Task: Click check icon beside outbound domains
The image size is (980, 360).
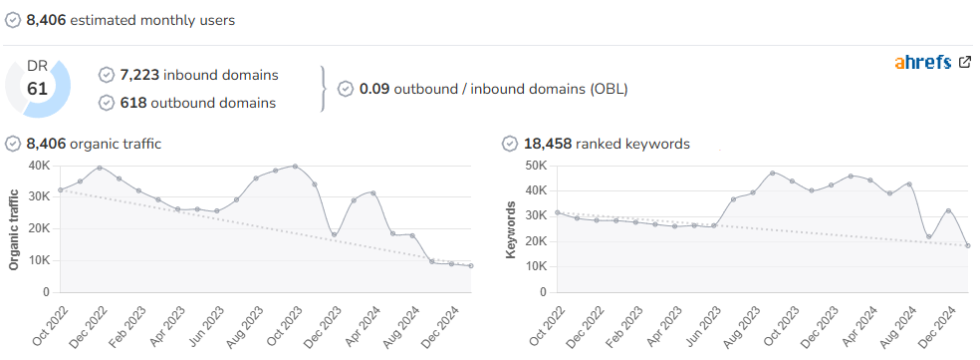Action: pos(107,103)
